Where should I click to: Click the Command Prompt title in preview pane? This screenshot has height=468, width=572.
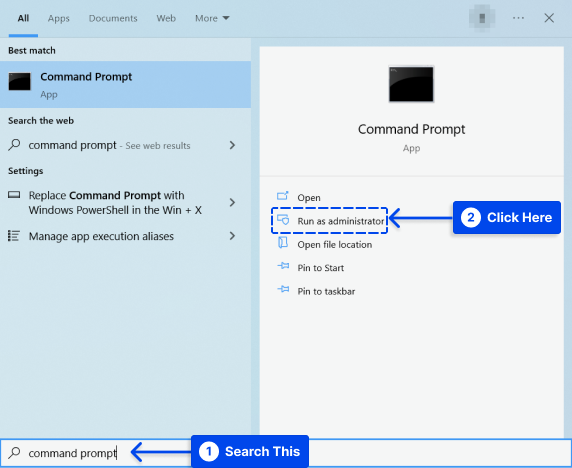click(x=411, y=129)
